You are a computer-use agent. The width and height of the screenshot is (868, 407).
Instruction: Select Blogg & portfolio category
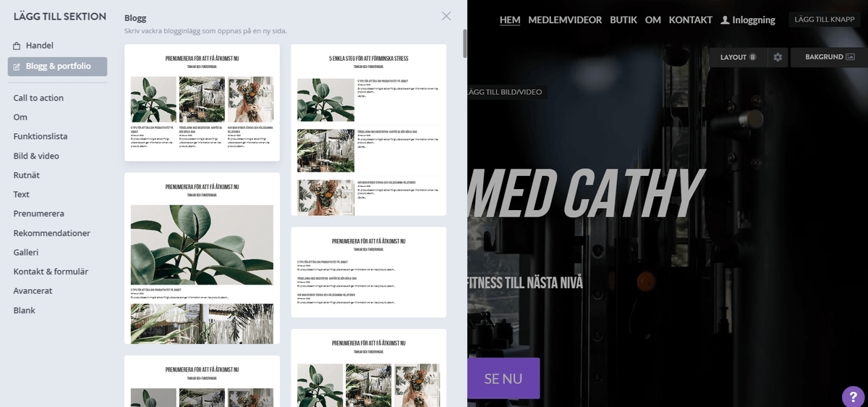point(57,66)
